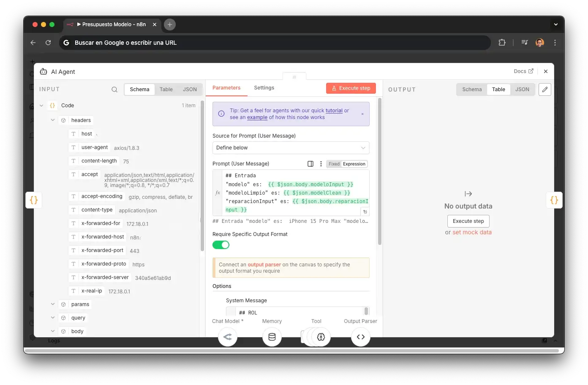Collapse the headers section in the input schema
588x385 pixels.
52,120
